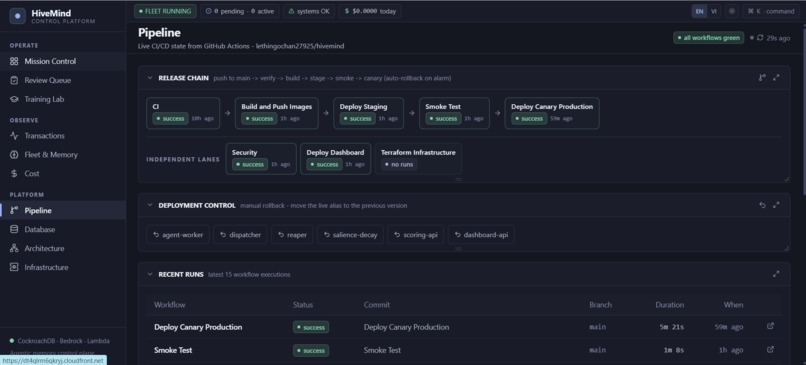Image resolution: width=806 pixels, height=365 pixels.
Task: Select the Deploy Canary Production run row
Action: click(x=464, y=327)
